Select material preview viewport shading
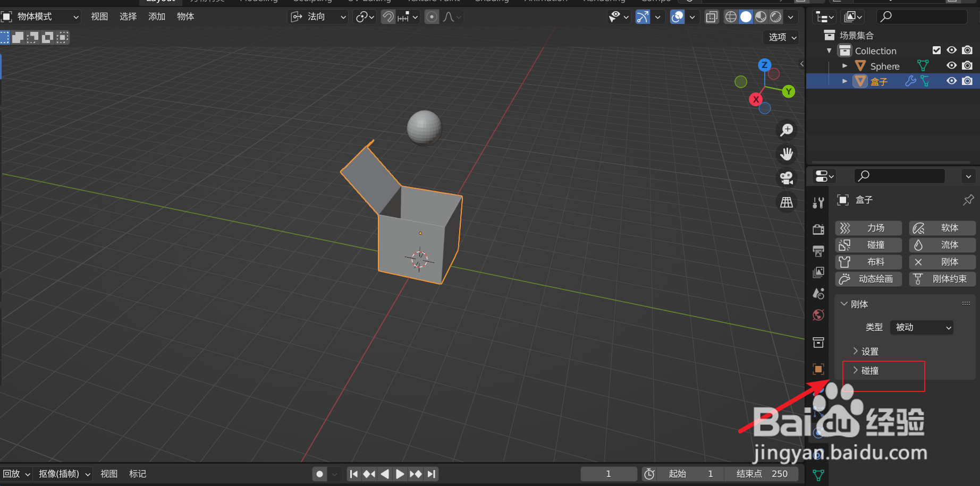 [761, 17]
